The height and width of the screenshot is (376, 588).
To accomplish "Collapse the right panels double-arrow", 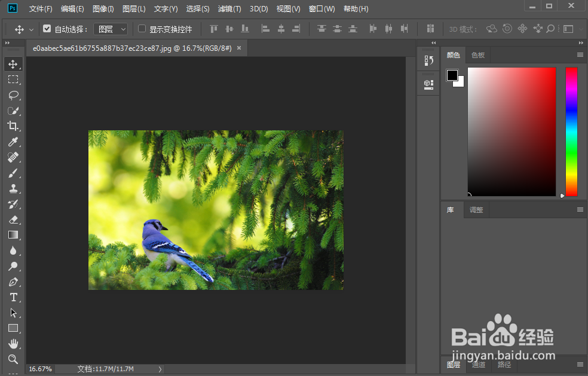I will 581,43.
